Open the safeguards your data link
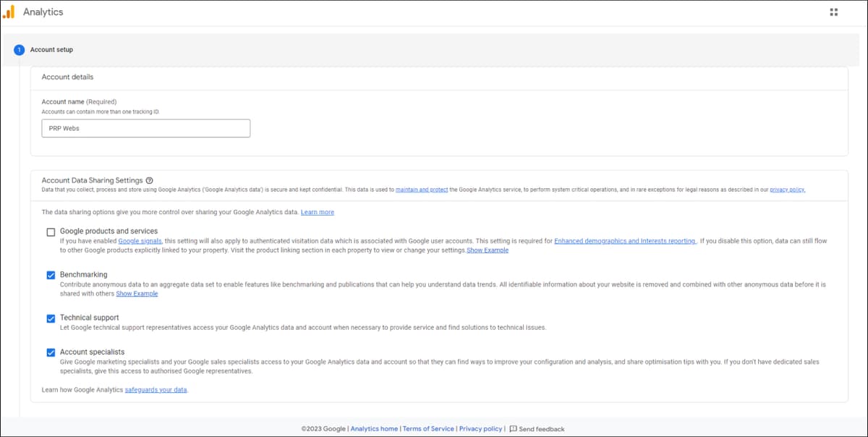This screenshot has width=868, height=437. [x=156, y=390]
